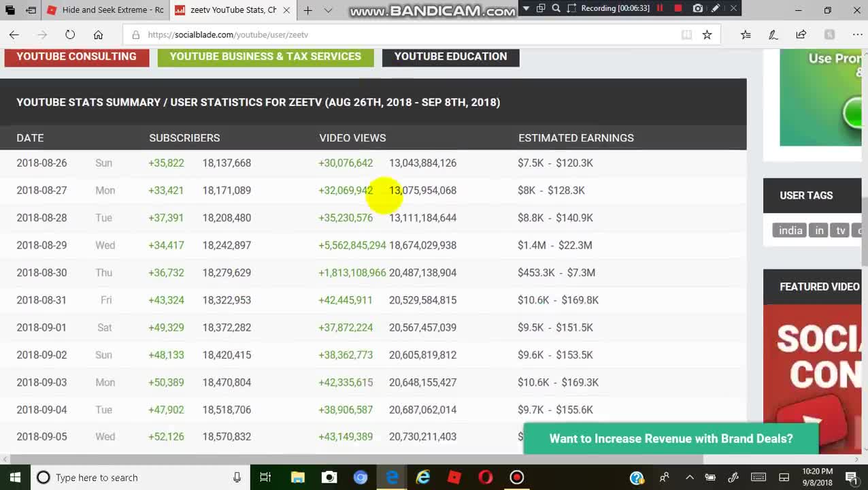Click the Brand Deals revenue banner
This screenshot has height=490, width=868.
click(x=671, y=439)
